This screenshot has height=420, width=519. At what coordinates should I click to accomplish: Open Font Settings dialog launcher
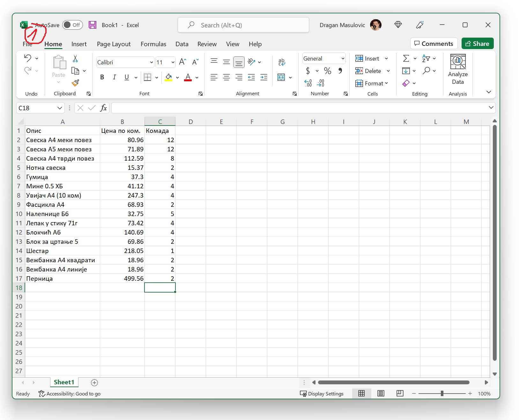201,94
